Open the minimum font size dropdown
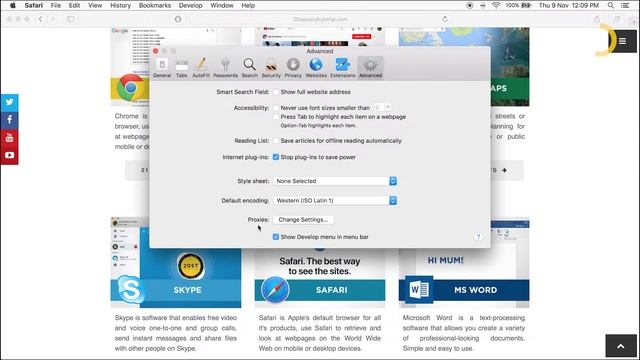The image size is (640, 360). click(382, 107)
